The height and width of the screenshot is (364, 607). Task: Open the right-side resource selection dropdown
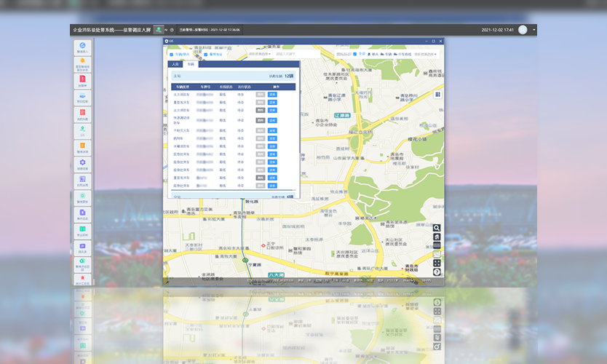click(426, 54)
